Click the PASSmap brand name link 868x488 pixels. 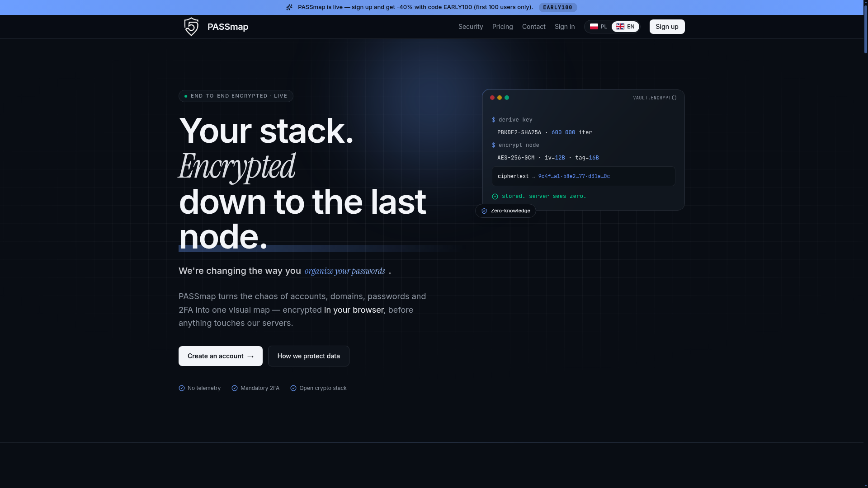click(x=228, y=27)
